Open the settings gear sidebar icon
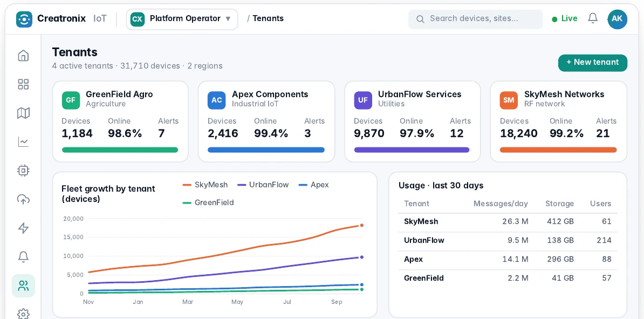Viewport: 644px width, 319px height. (x=23, y=314)
